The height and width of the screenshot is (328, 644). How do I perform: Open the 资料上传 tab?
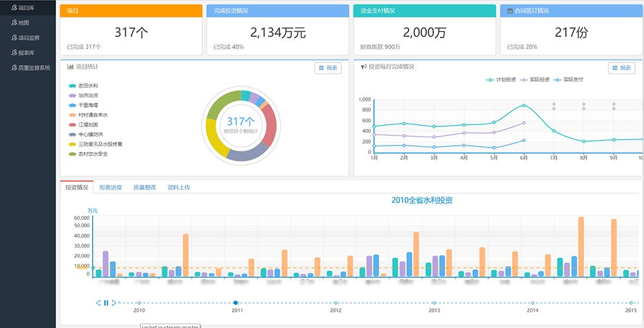coord(178,188)
